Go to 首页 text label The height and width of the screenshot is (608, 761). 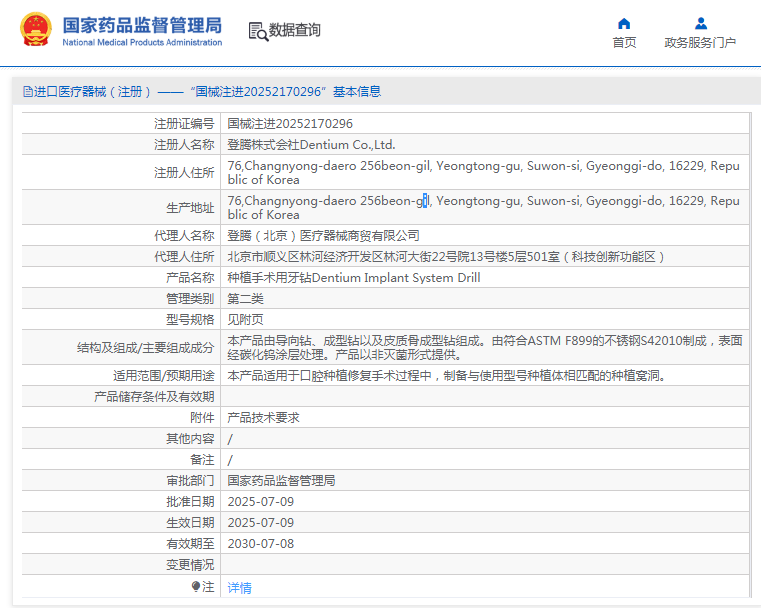(624, 43)
